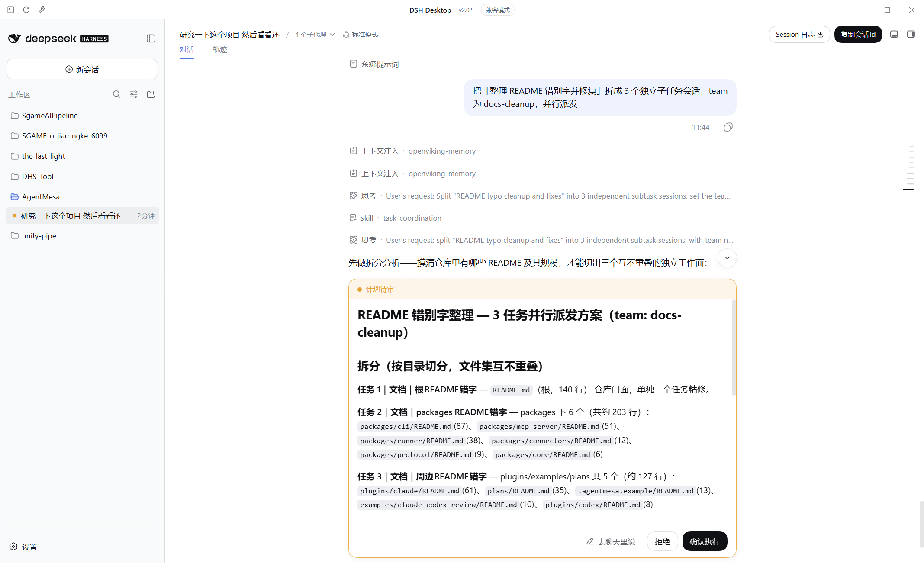
Task: Start a new conversation with 新会话
Action: [x=82, y=69]
